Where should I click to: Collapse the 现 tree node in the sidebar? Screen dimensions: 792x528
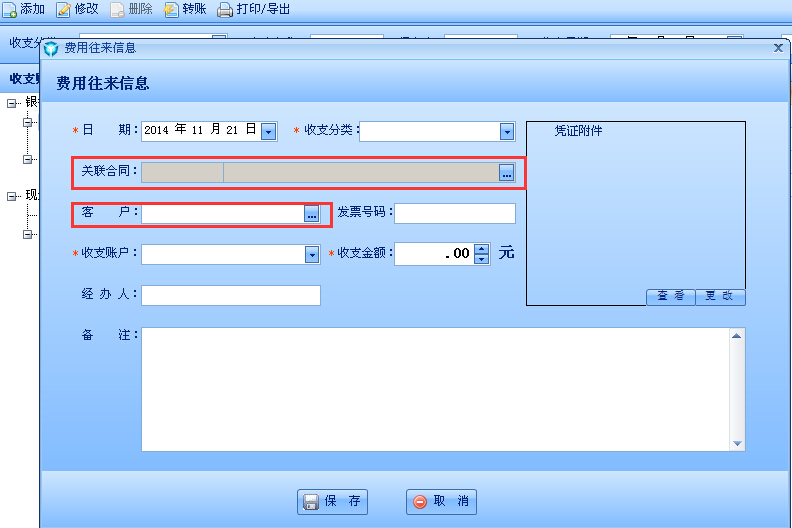pyautogui.click(x=12, y=196)
